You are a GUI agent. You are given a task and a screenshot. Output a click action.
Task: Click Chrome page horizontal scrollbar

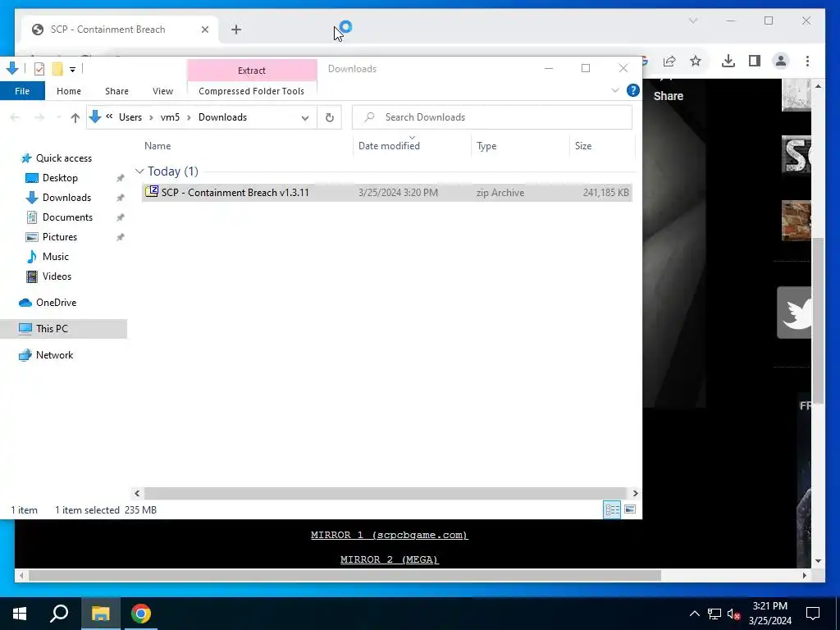[x=345, y=575]
